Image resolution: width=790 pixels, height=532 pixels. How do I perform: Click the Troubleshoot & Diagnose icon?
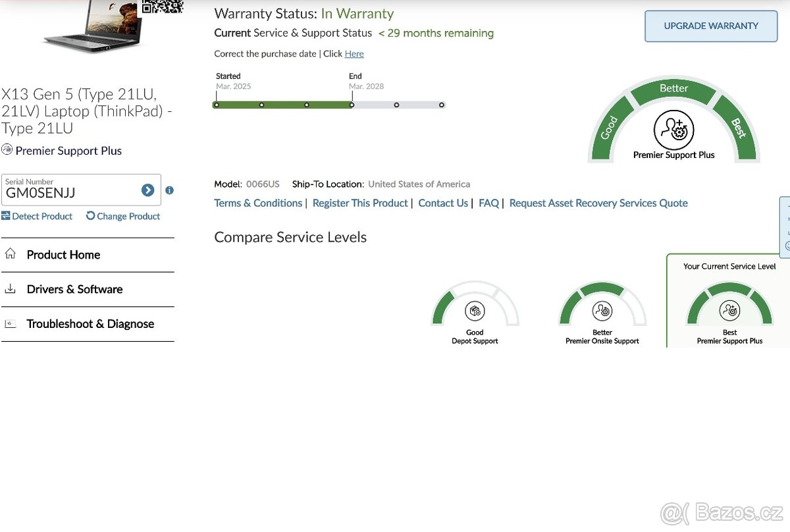coord(10,323)
